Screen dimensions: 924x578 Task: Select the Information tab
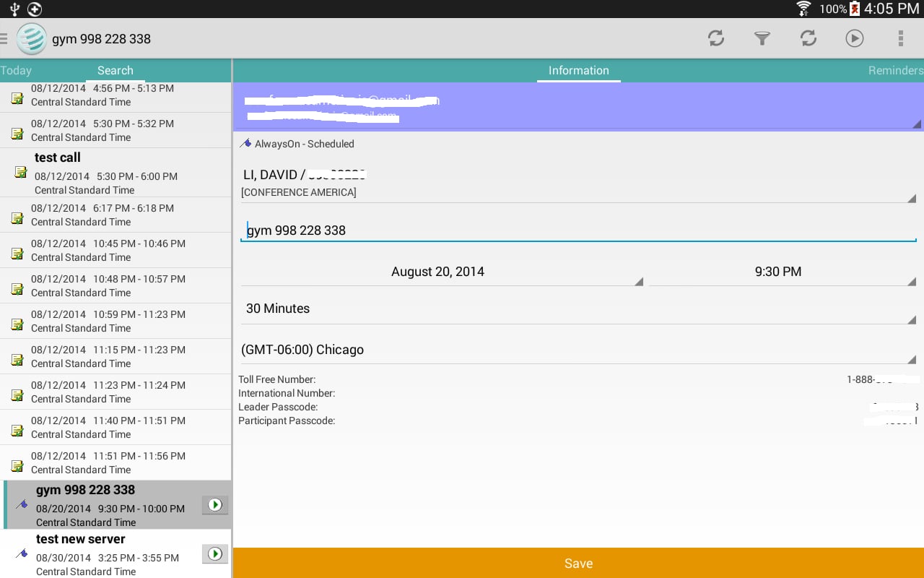pyautogui.click(x=579, y=71)
